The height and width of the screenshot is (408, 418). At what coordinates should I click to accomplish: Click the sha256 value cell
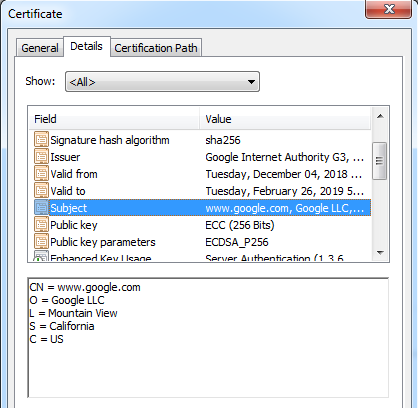223,140
